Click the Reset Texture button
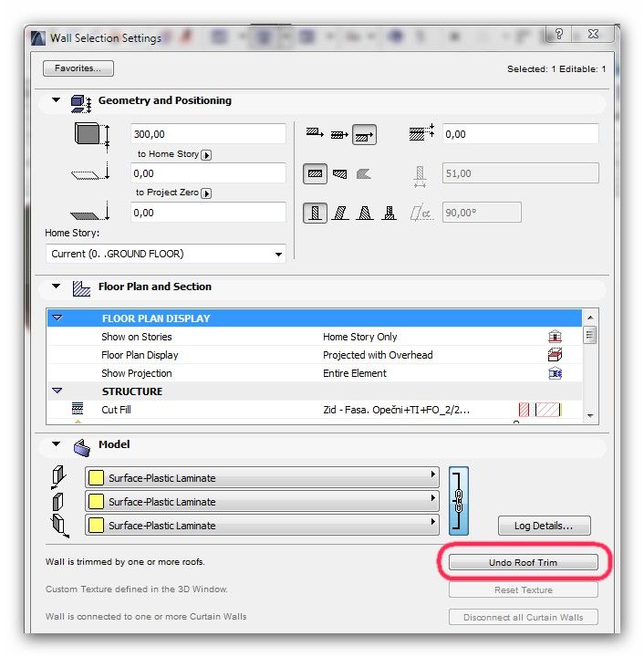Image resolution: width=644 pixels, height=657 pixels. click(x=523, y=590)
